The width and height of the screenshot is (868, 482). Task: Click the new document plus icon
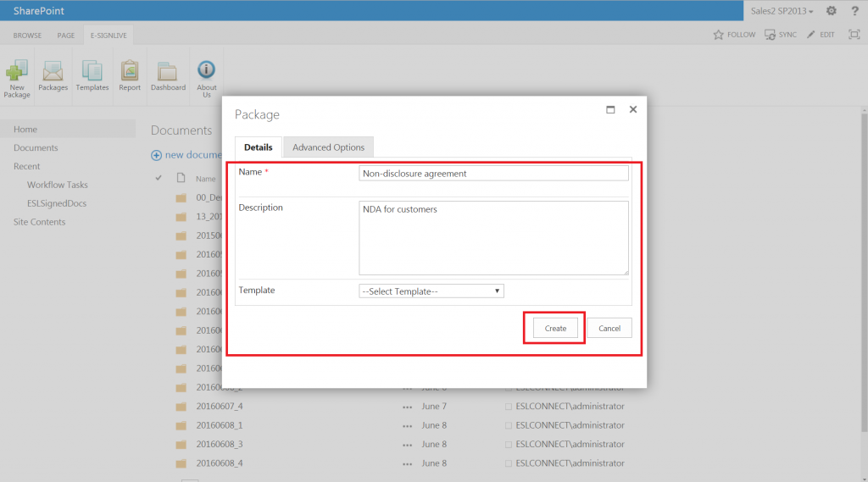point(157,156)
